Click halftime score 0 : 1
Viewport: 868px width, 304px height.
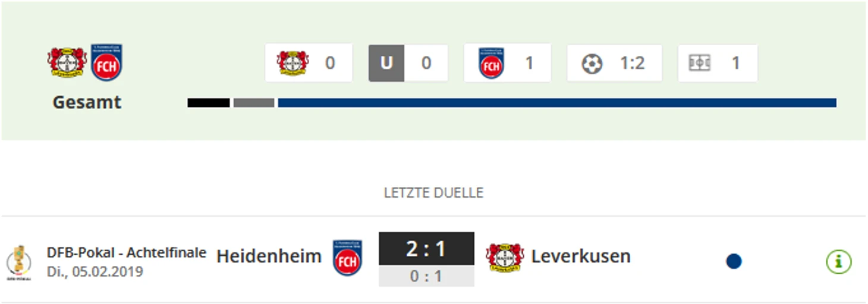click(x=426, y=277)
